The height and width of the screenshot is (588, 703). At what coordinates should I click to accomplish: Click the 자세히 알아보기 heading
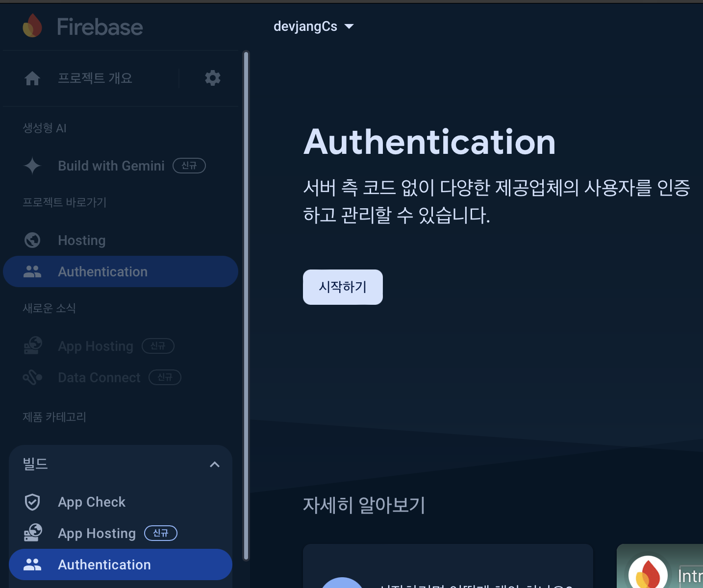coord(364,505)
